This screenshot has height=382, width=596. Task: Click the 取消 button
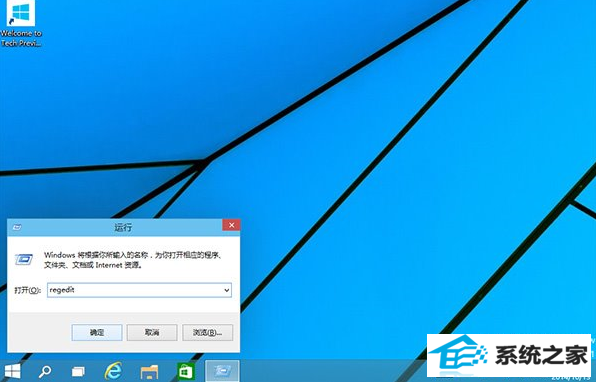(152, 332)
